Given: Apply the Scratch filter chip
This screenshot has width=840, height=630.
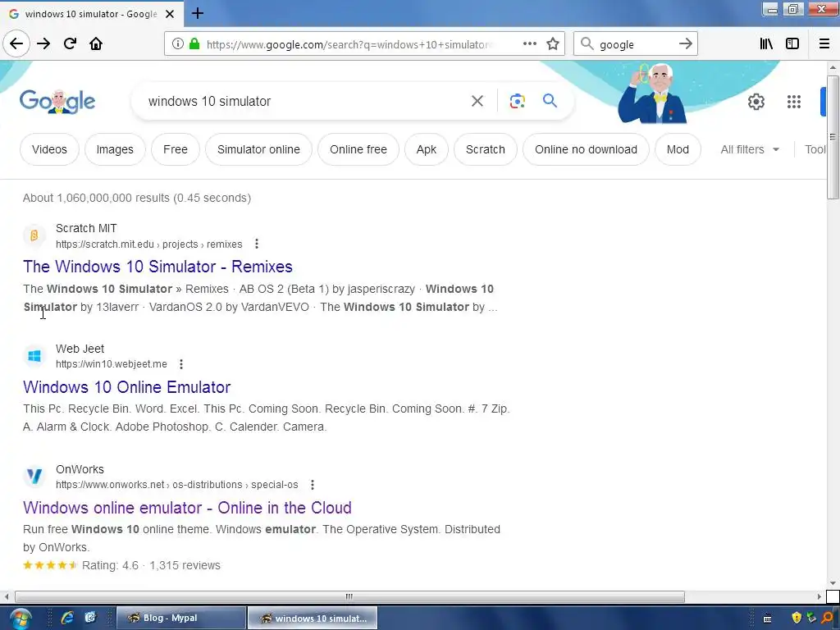Looking at the screenshot, I should point(486,149).
